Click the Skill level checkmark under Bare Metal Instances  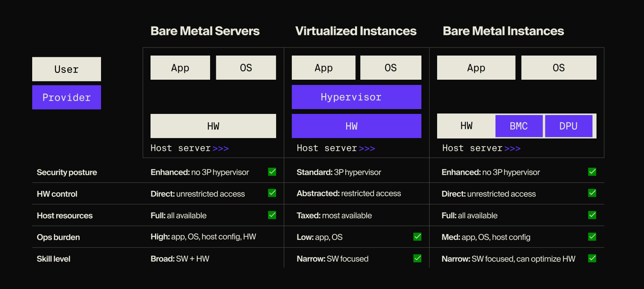pyautogui.click(x=592, y=258)
